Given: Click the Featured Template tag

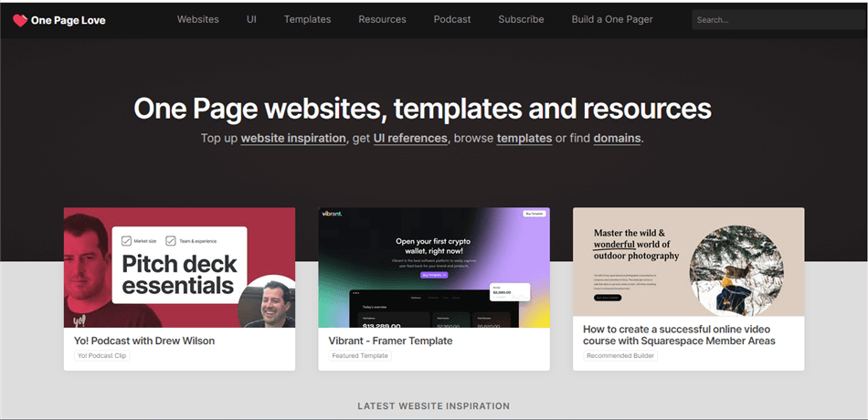Looking at the screenshot, I should tap(360, 355).
